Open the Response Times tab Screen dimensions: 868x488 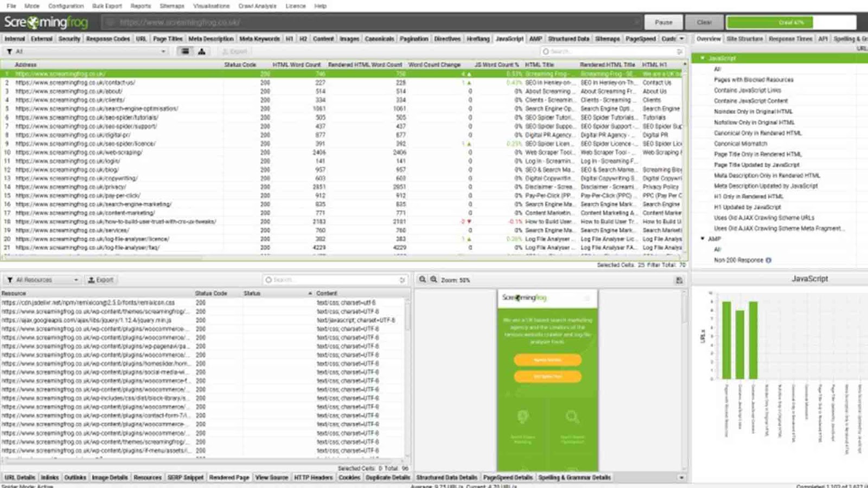790,38
